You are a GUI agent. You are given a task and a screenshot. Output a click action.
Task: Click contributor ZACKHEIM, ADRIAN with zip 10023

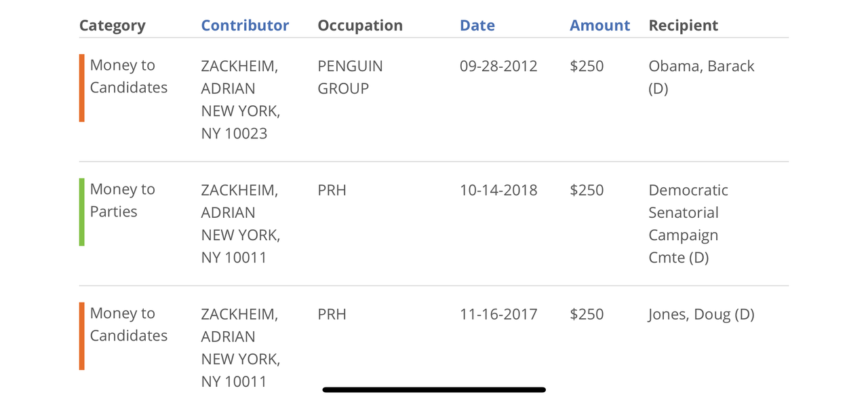pos(240,100)
